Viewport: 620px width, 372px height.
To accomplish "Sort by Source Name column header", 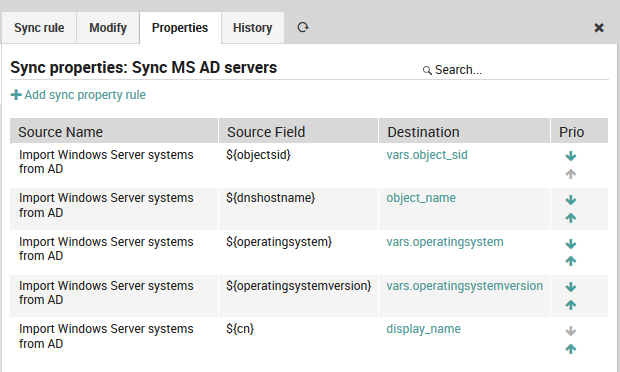I will coord(114,132).
